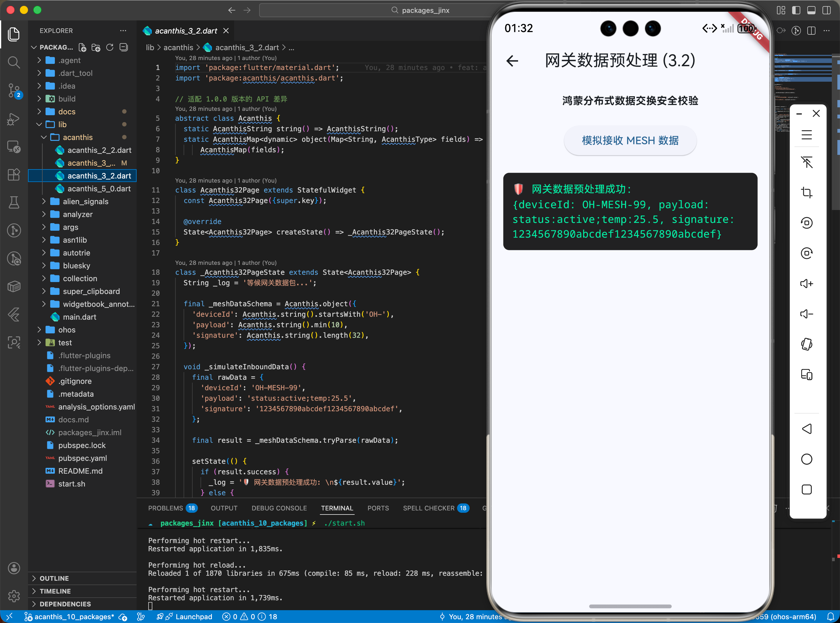Click acanthis_10_packages branch in status bar

coord(74,617)
